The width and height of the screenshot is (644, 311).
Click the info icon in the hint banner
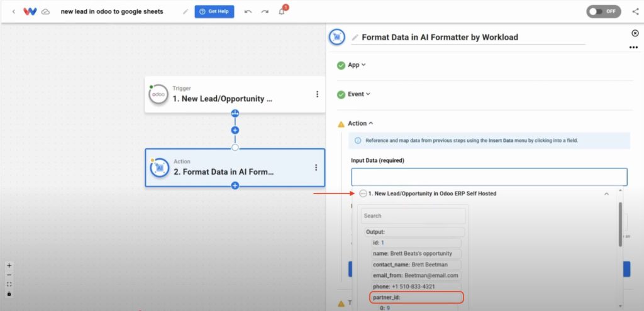358,140
